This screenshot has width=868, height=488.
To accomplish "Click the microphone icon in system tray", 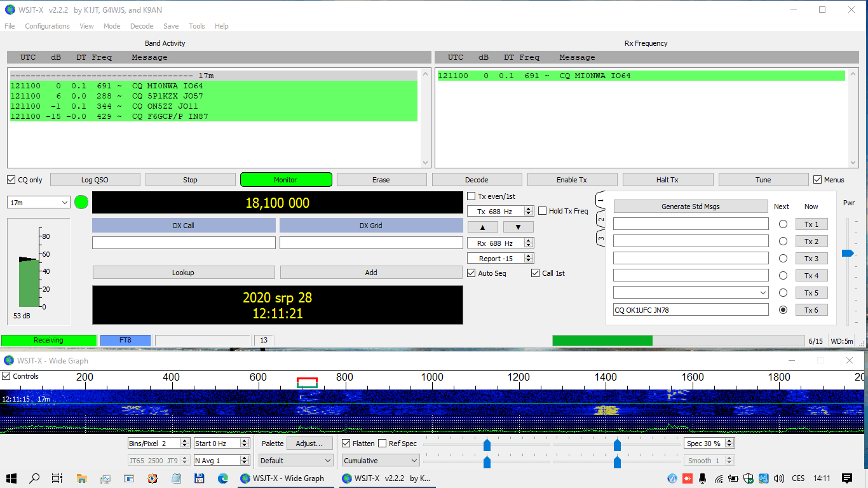I will 703,478.
